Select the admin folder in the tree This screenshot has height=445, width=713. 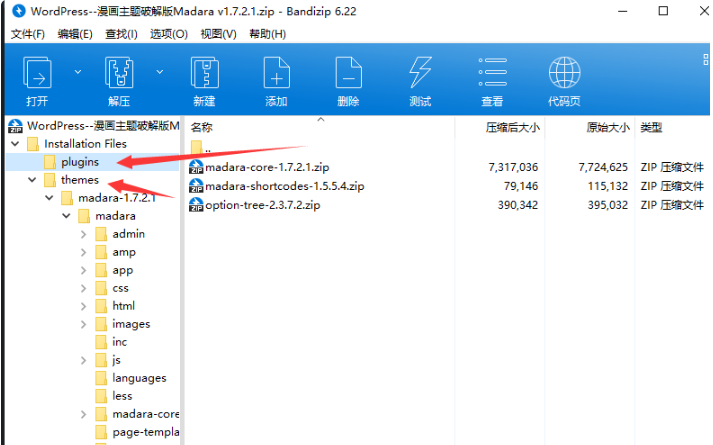point(129,234)
